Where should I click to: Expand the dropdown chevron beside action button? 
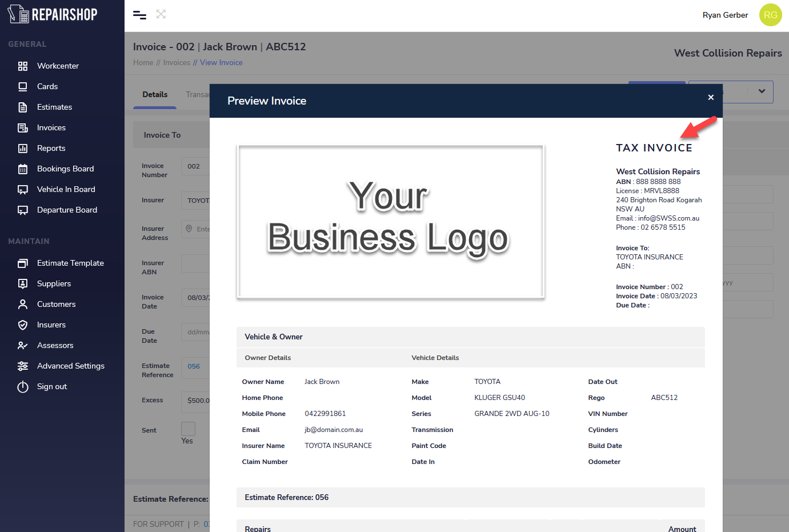pyautogui.click(x=762, y=91)
